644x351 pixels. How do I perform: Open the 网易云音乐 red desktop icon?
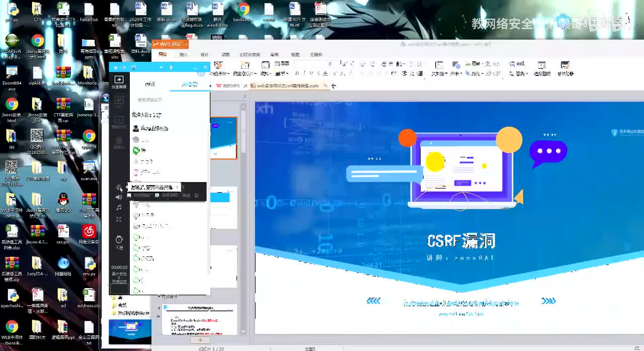[x=89, y=234]
